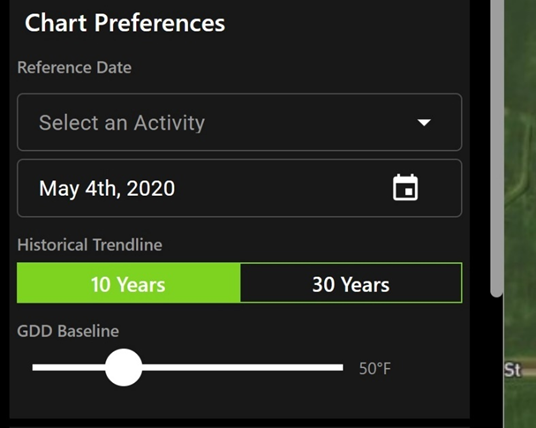Image resolution: width=536 pixels, height=428 pixels.
Task: Click the St street label on map
Action: 512,370
